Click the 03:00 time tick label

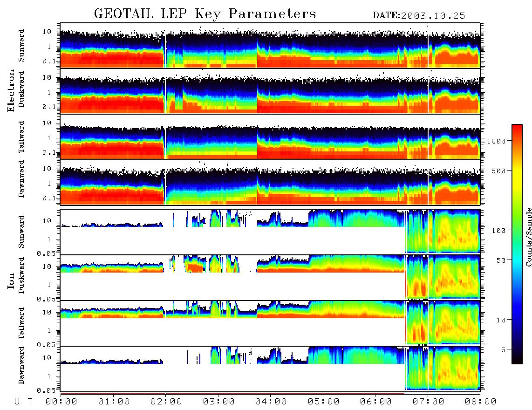218,402
